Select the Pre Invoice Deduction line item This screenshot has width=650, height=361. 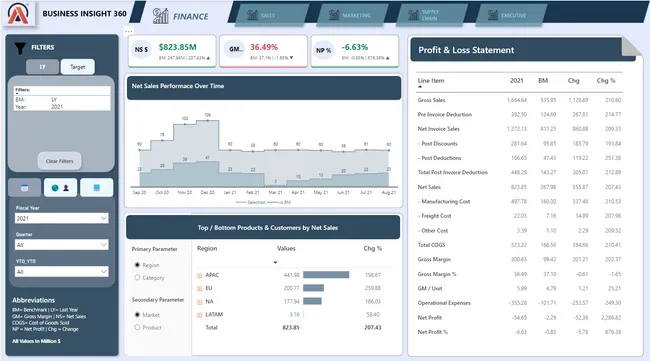tap(445, 114)
